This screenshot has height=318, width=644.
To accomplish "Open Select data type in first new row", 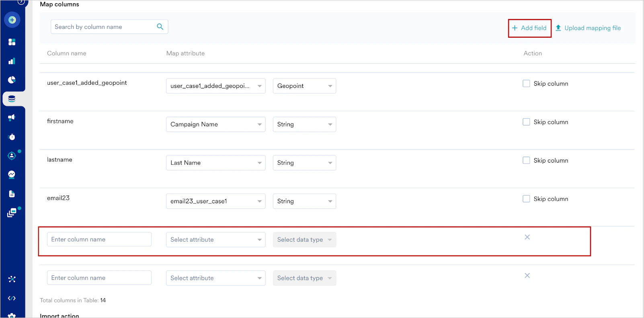I will tap(304, 240).
